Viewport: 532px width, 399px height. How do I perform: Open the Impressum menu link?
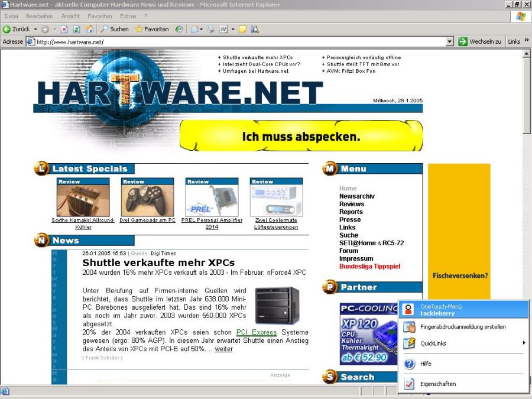pyautogui.click(x=356, y=258)
